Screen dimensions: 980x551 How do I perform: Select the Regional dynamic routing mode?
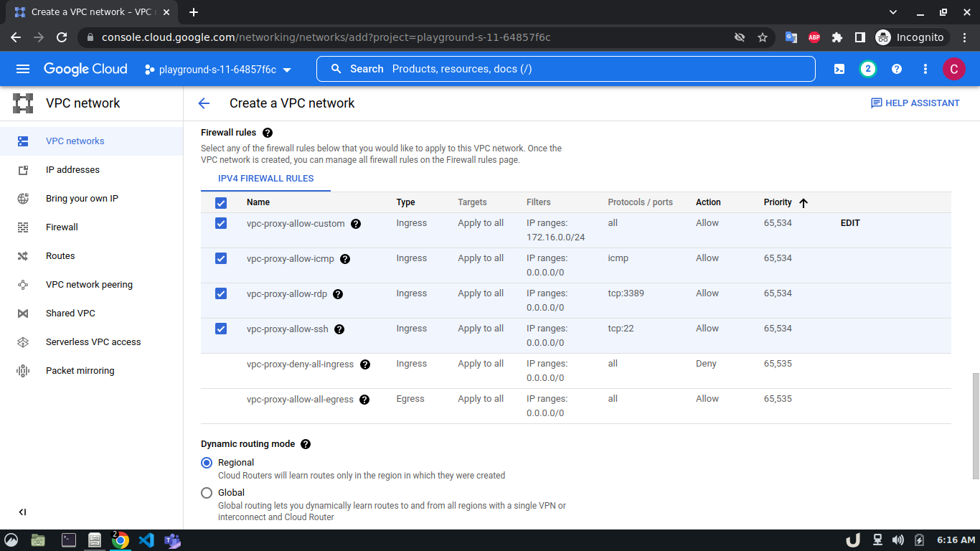[x=207, y=463]
